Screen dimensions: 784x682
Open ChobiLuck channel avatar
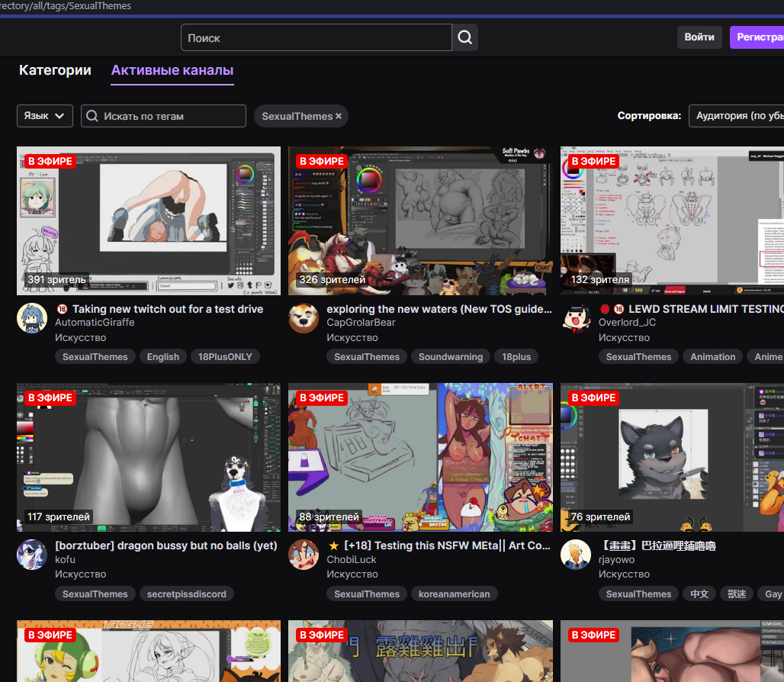(x=304, y=555)
